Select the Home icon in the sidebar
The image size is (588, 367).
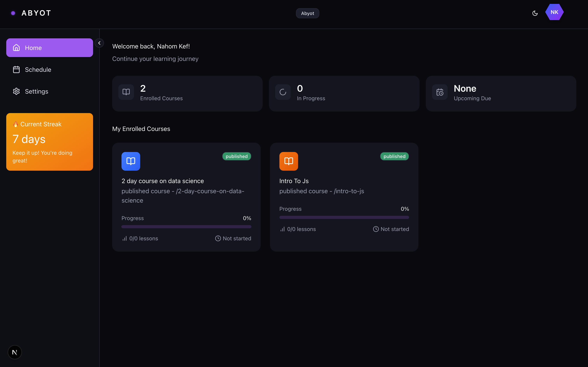click(16, 47)
